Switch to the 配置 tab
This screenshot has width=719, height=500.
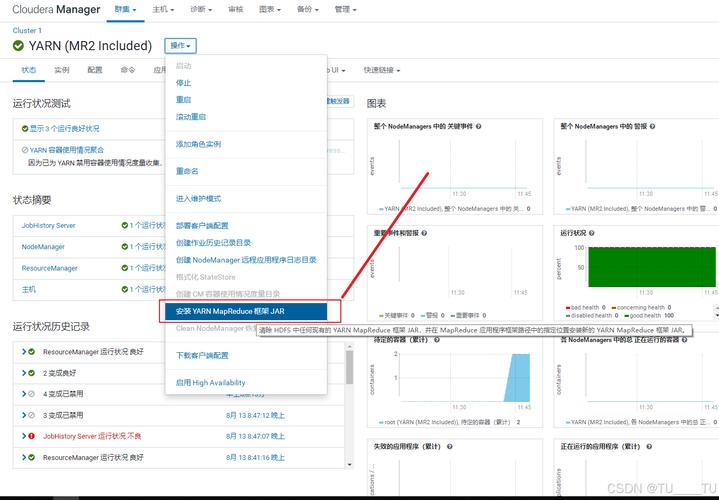(x=95, y=70)
